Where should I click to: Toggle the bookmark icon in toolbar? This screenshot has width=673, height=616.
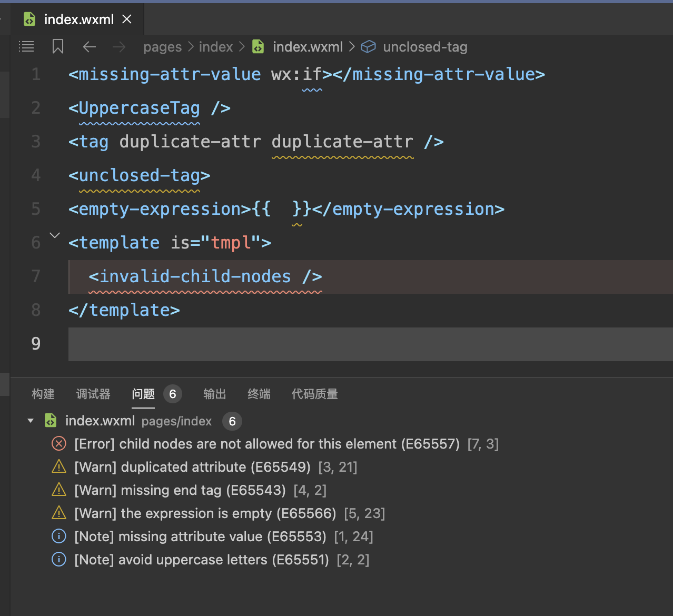58,47
